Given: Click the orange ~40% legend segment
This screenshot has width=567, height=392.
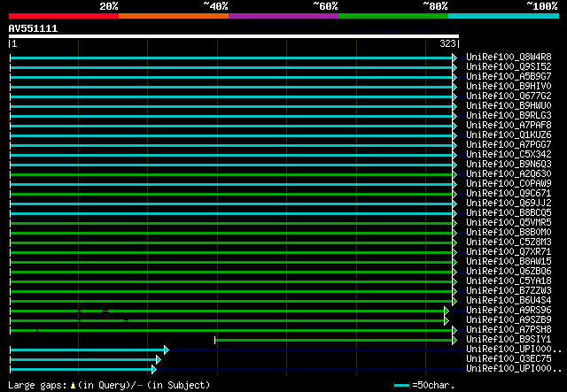Looking at the screenshot, I should tap(173, 15).
